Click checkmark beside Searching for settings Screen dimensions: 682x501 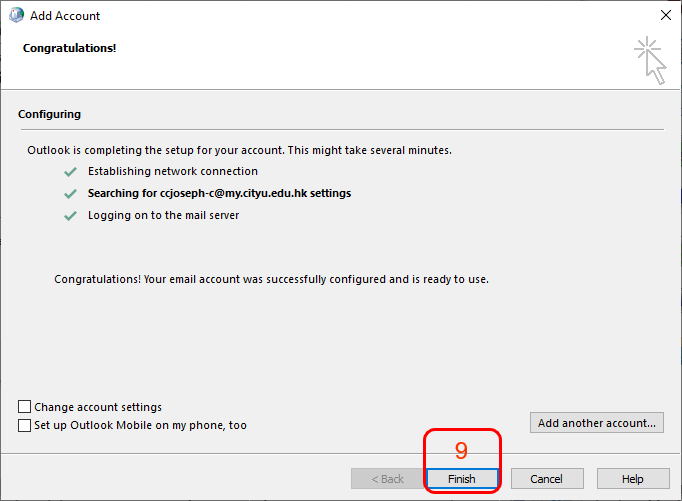coord(70,194)
